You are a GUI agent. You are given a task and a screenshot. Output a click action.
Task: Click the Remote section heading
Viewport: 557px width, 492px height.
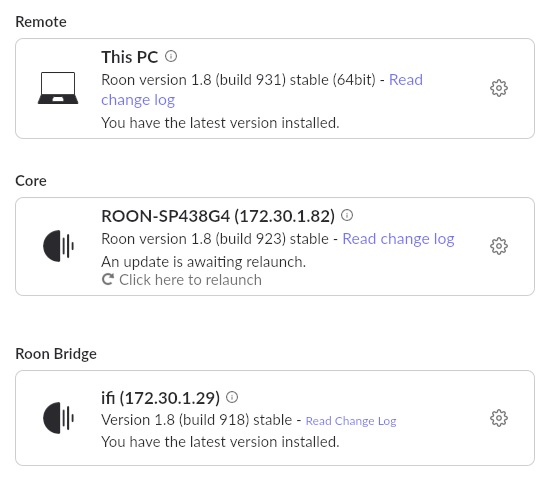(x=41, y=22)
